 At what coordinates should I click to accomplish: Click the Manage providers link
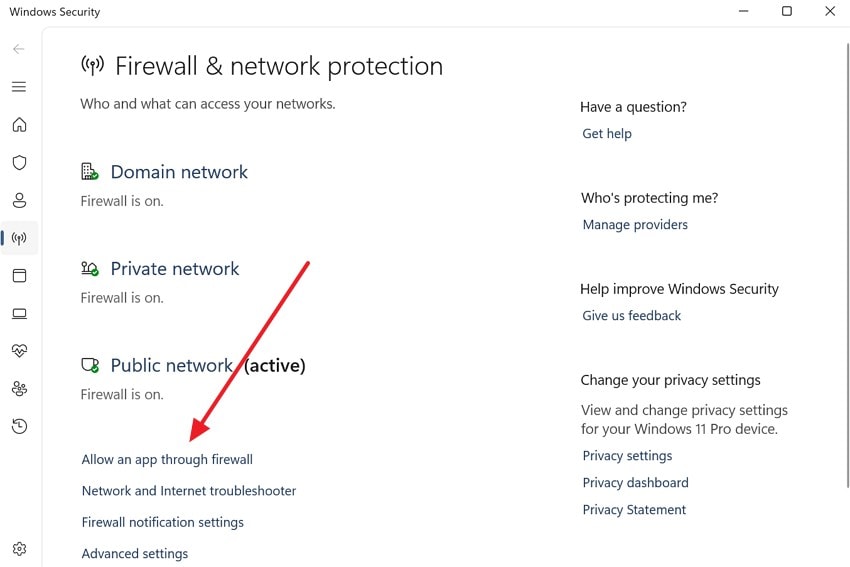click(635, 225)
